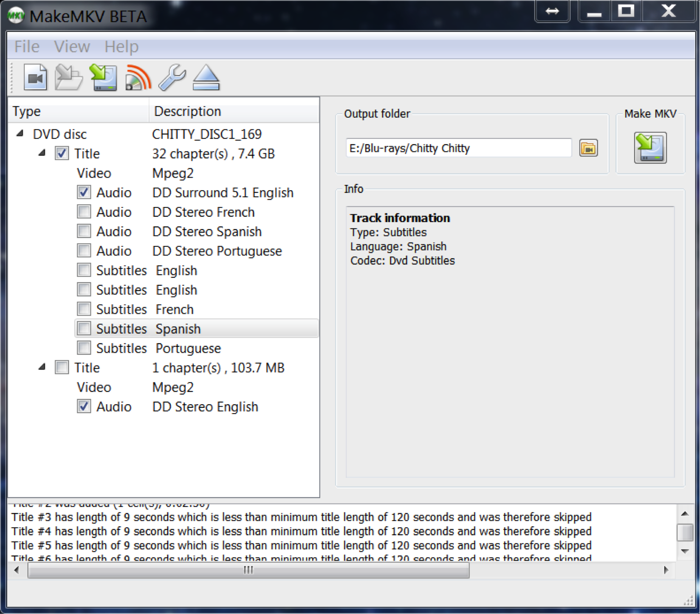Collapse the 1 chapter Title node

pyautogui.click(x=42, y=367)
